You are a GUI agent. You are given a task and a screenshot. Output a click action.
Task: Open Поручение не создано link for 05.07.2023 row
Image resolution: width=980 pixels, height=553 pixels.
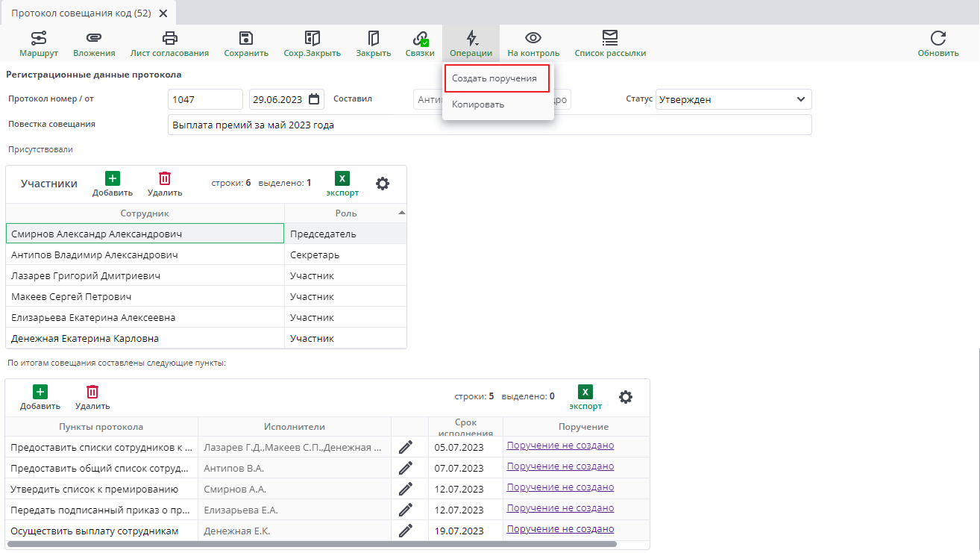pyautogui.click(x=560, y=446)
